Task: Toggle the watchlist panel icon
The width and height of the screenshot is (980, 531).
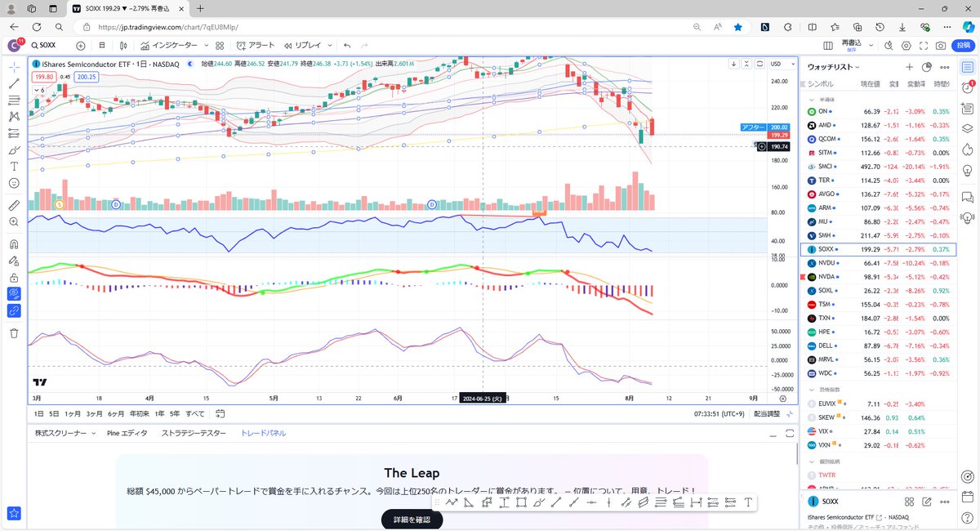Action: (x=968, y=66)
